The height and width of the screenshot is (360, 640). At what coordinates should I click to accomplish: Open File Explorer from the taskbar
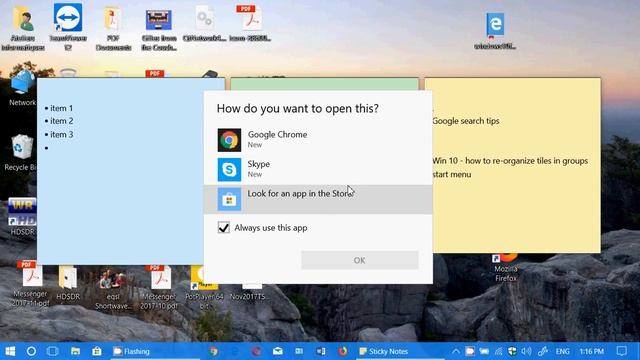coord(75,351)
